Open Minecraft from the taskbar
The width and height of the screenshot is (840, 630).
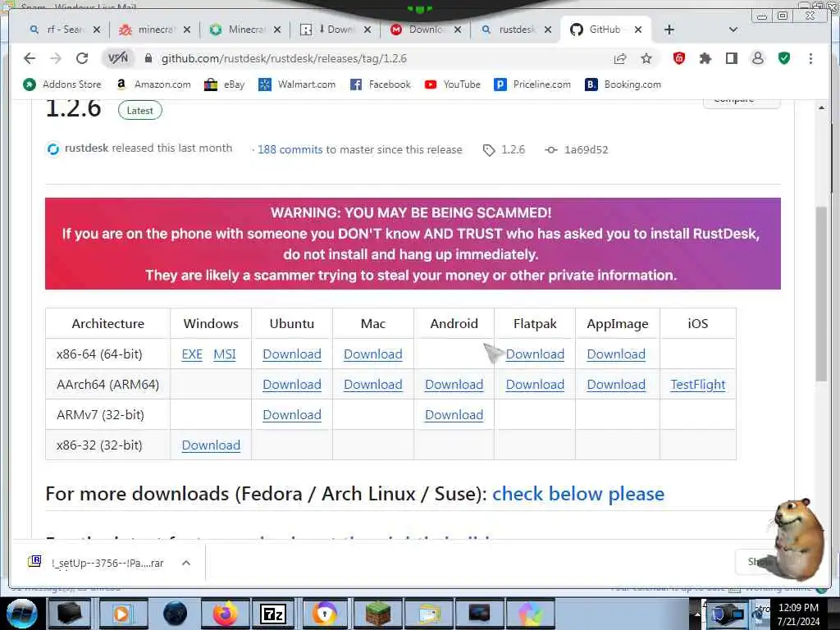point(377,614)
